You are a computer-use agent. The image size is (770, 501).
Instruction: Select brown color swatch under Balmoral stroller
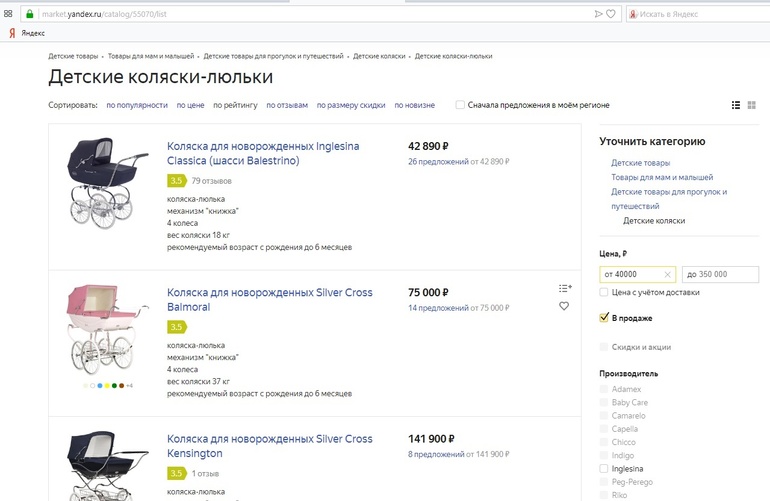(121, 385)
